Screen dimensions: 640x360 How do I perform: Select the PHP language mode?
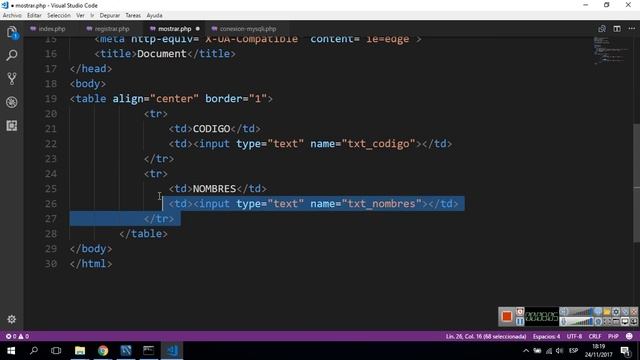[x=613, y=336]
